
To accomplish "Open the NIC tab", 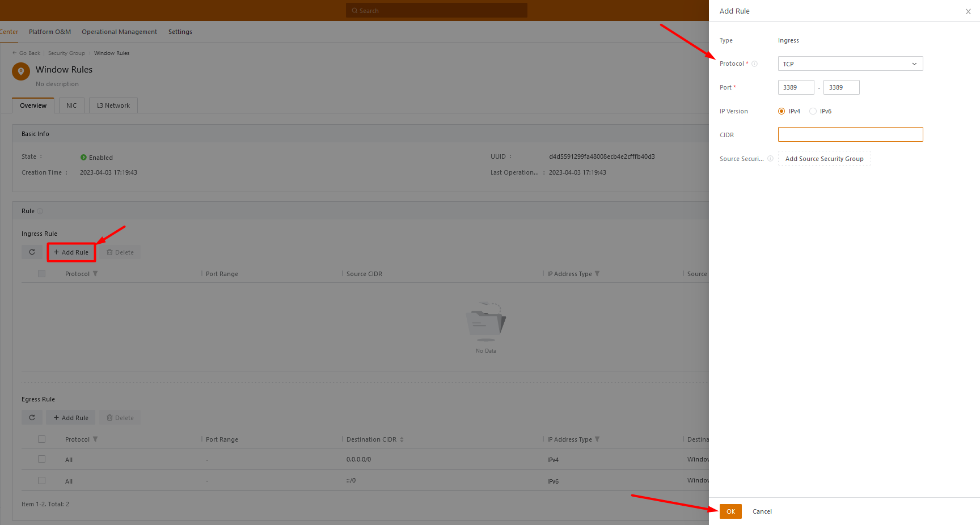I will tap(71, 105).
